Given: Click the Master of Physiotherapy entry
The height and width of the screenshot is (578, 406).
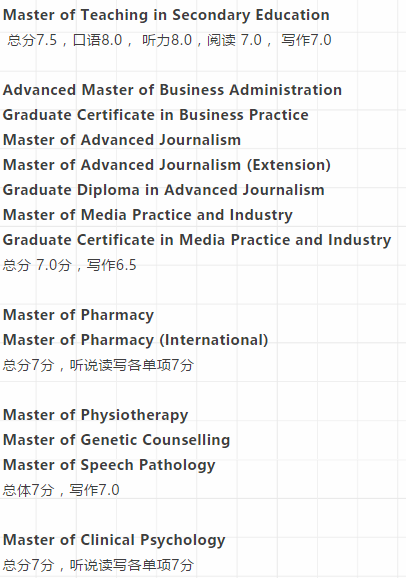Looking at the screenshot, I should (x=96, y=415).
